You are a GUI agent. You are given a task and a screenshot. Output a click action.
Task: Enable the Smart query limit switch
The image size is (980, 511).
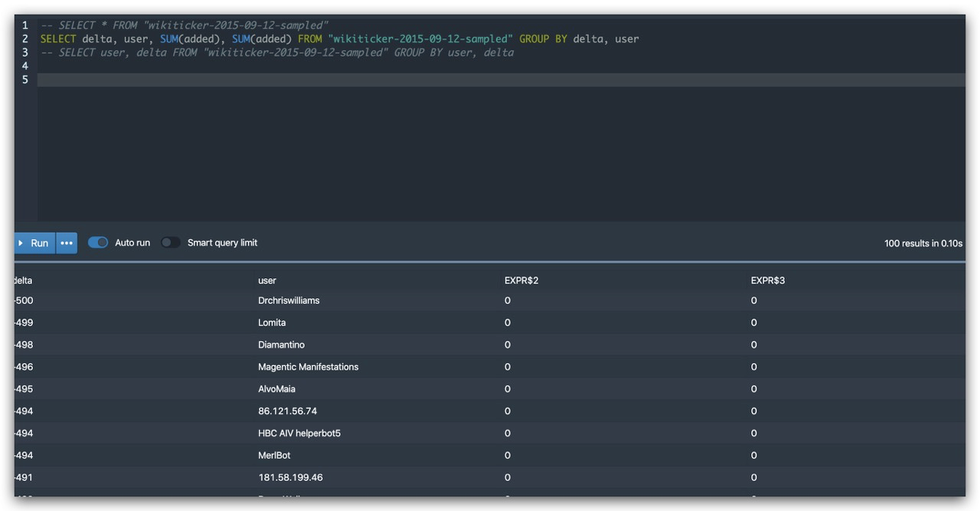(171, 243)
